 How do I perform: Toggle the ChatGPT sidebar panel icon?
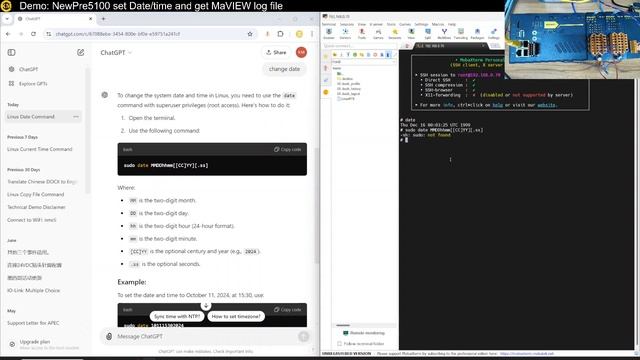[x=11, y=53]
